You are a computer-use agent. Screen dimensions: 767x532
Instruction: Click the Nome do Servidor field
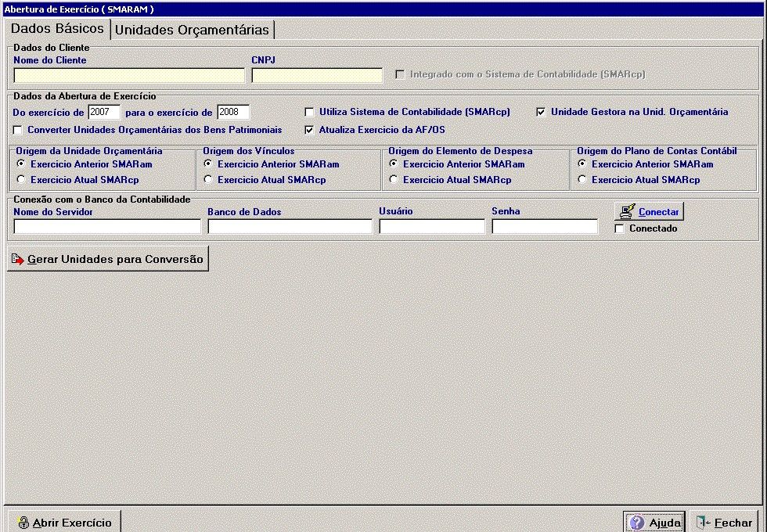click(x=107, y=226)
